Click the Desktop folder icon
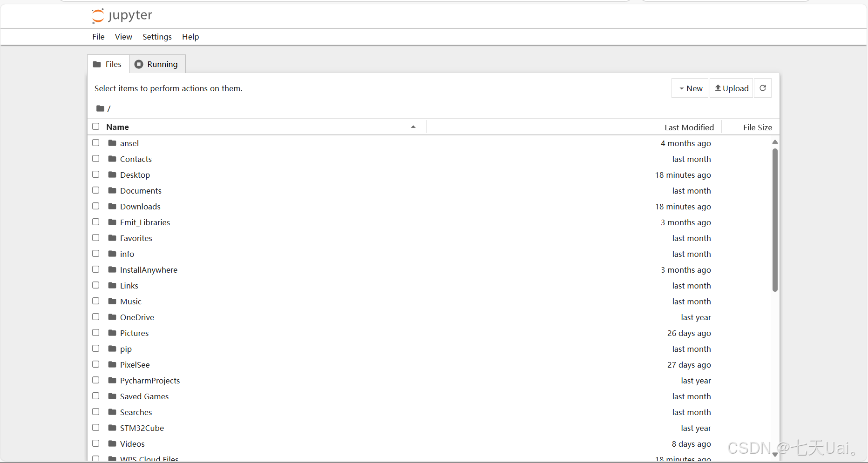This screenshot has height=463, width=868. [x=112, y=174]
